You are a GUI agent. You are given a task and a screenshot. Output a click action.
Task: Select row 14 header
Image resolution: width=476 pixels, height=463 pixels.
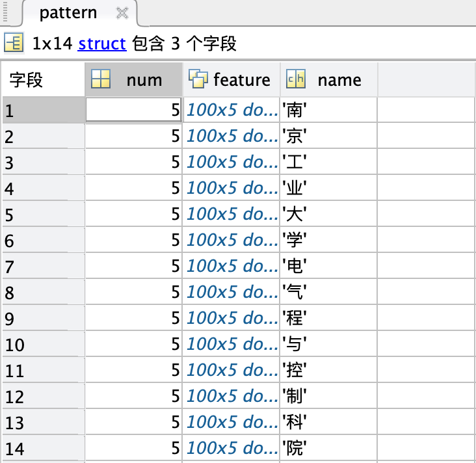tap(43, 448)
